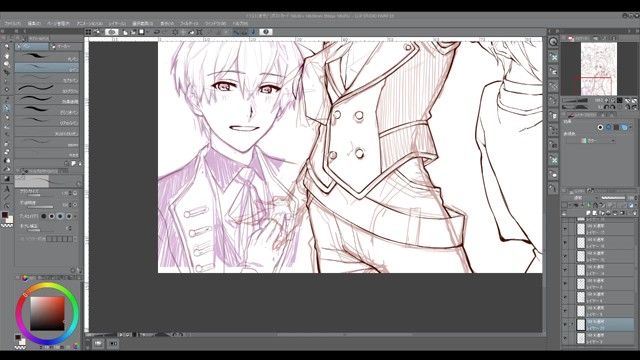The height and width of the screenshot is (360, 640).
Task: Select the Text tool with letter A
Action: pyautogui.click(x=7, y=189)
